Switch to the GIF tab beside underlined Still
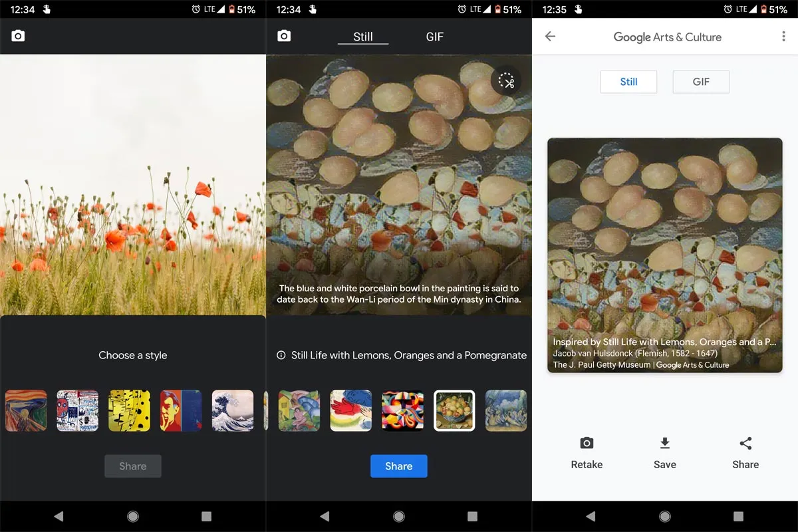 click(434, 37)
